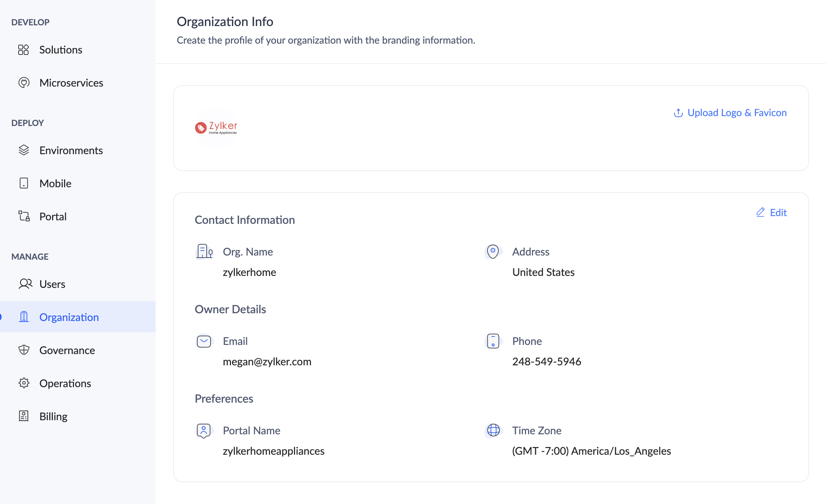Click the upload arrow icon near Upload Logo
Viewport: 826px width, 504px height.
(678, 113)
